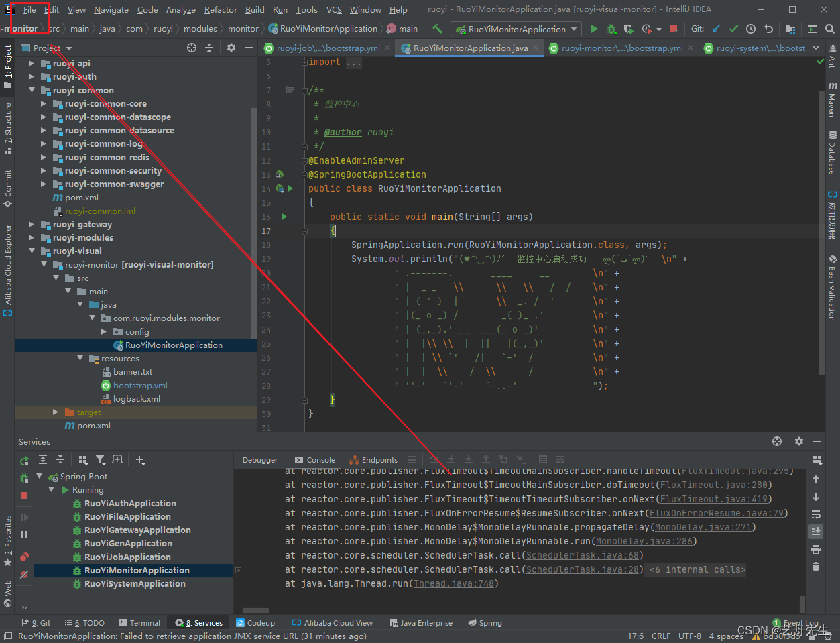Open logback.xml in project tree
Screen dimensions: 840x643
pos(136,398)
